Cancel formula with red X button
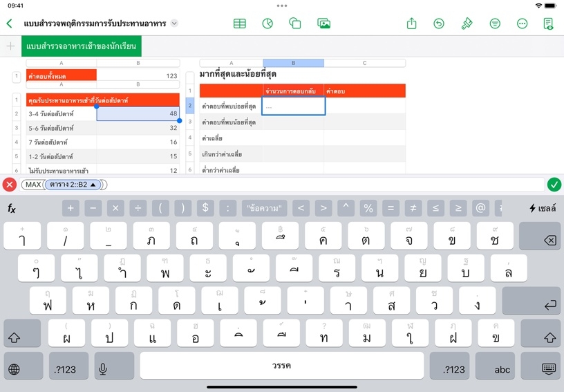Image resolution: width=564 pixels, height=392 pixels. (10, 185)
